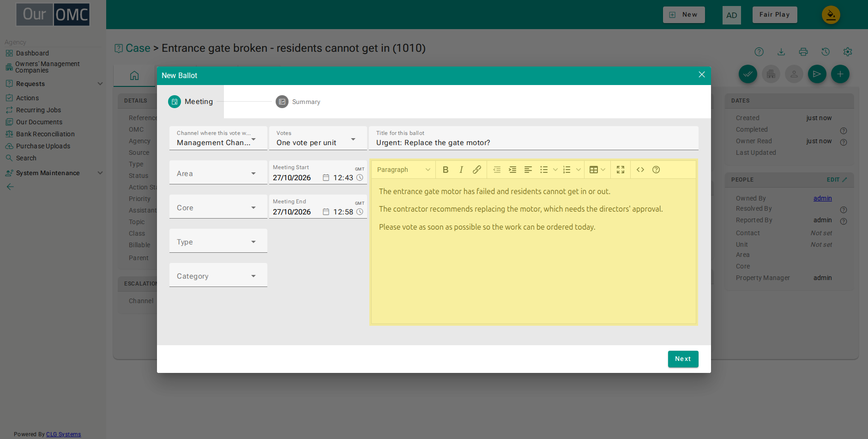The width and height of the screenshot is (868, 439).
Task: Close the New Ballot dialog
Action: [x=702, y=75]
